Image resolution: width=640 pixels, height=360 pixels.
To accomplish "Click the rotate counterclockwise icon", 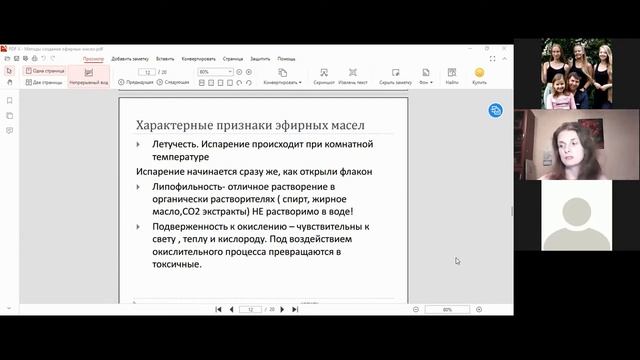I will [x=239, y=83].
